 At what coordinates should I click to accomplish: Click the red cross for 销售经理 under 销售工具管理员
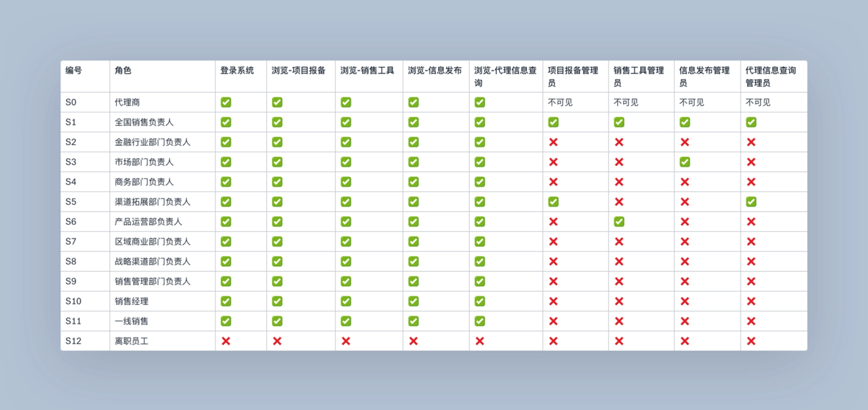coord(619,301)
